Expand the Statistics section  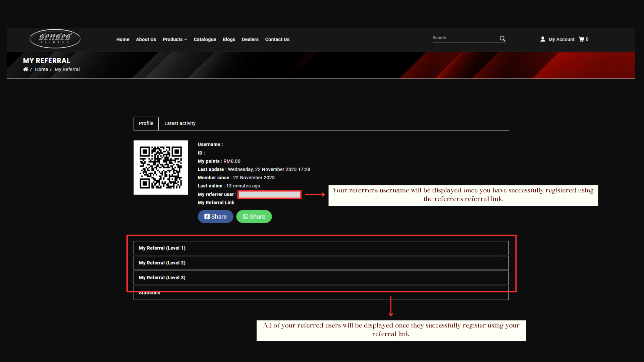321,293
